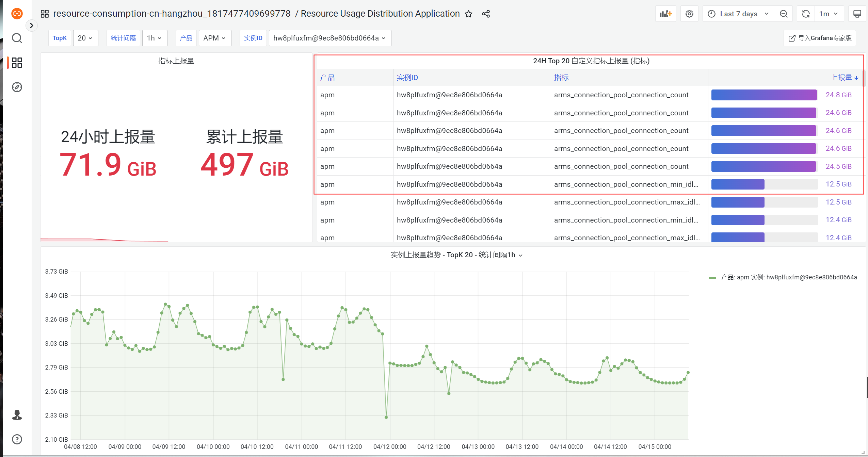
Task: Click the 24.5 GiB value cell
Action: pyautogui.click(x=839, y=166)
